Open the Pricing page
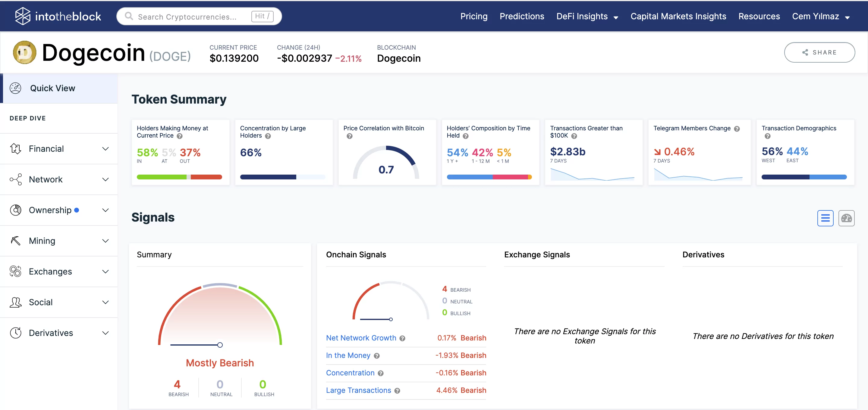Screen dimensions: 868x410 click(474, 16)
